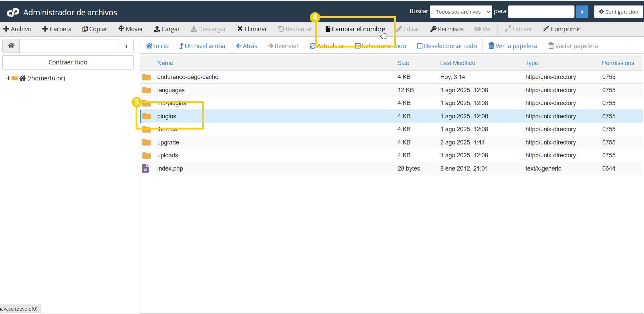Click the Contraer todo button

click(x=68, y=62)
